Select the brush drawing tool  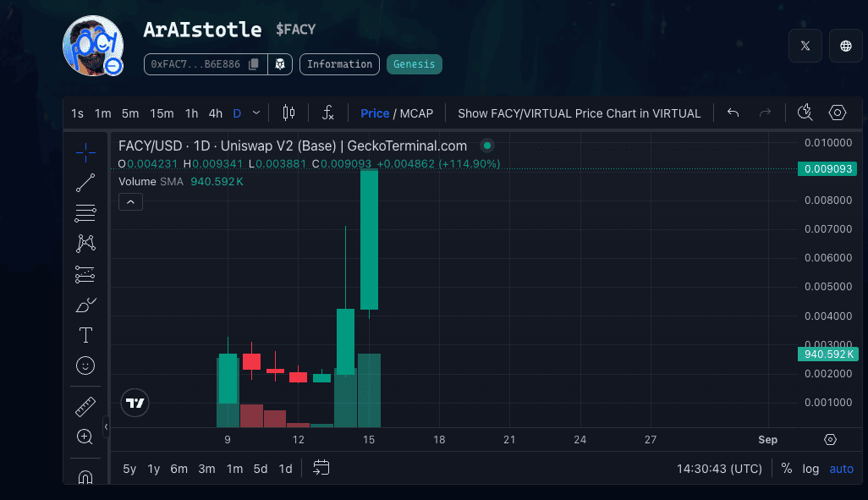(x=85, y=305)
